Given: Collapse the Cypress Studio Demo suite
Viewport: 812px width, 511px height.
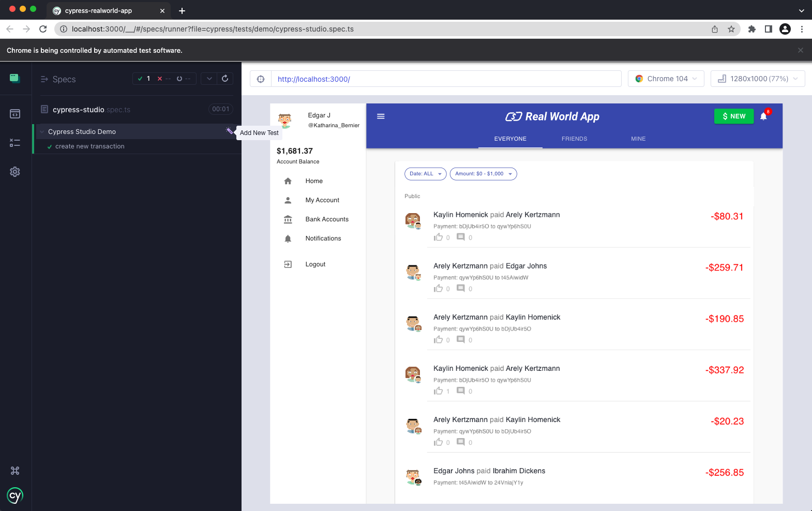Looking at the screenshot, I should pos(42,132).
